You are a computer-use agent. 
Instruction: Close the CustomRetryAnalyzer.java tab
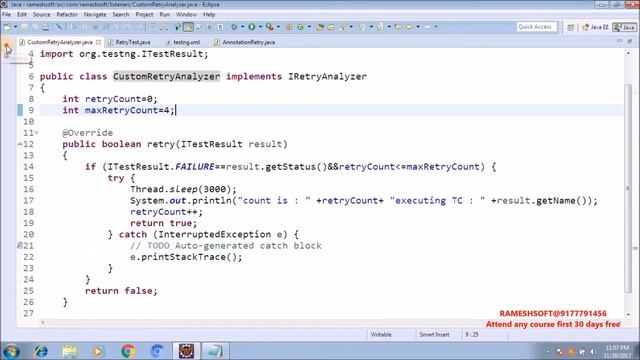point(98,42)
